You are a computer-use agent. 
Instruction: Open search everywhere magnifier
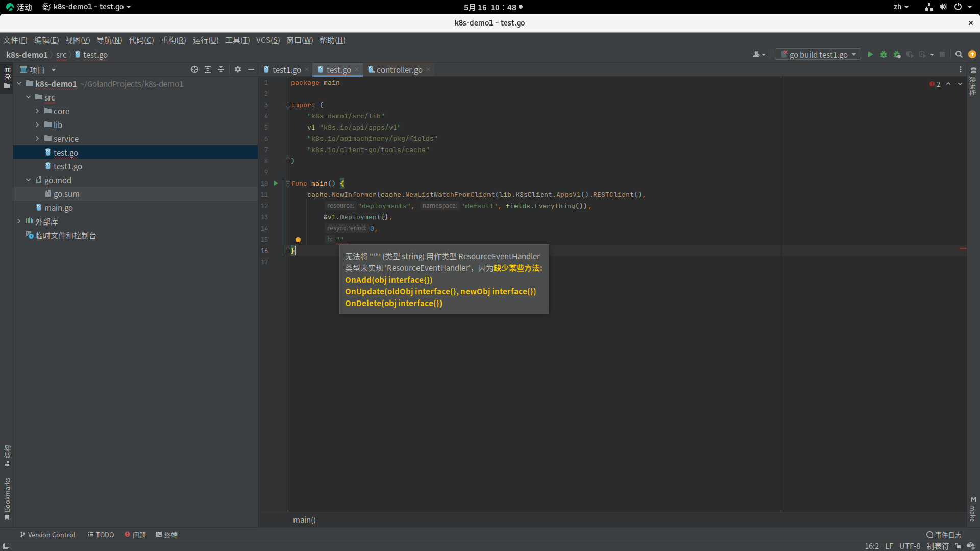(959, 54)
